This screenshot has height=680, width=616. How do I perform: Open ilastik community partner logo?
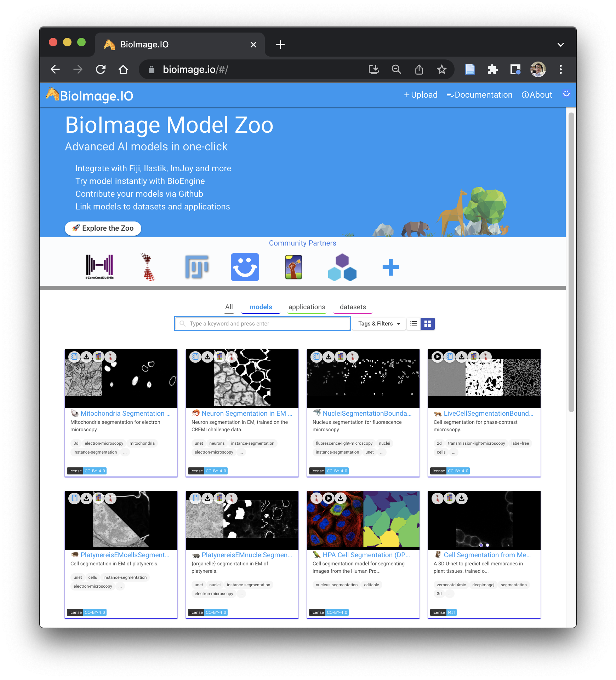293,267
